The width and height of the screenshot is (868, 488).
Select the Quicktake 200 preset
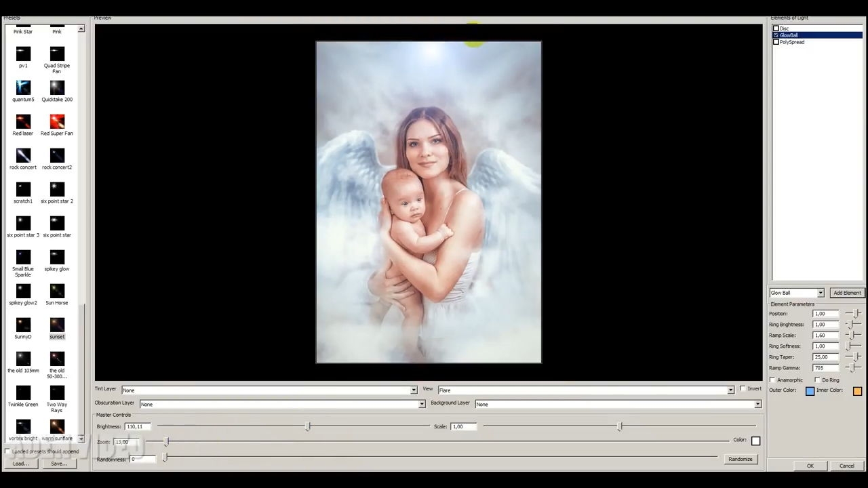point(57,87)
